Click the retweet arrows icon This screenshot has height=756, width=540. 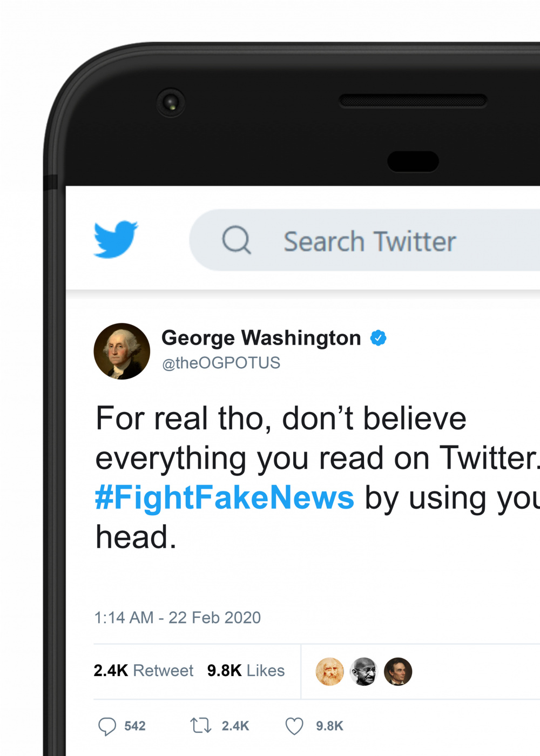[x=200, y=725]
